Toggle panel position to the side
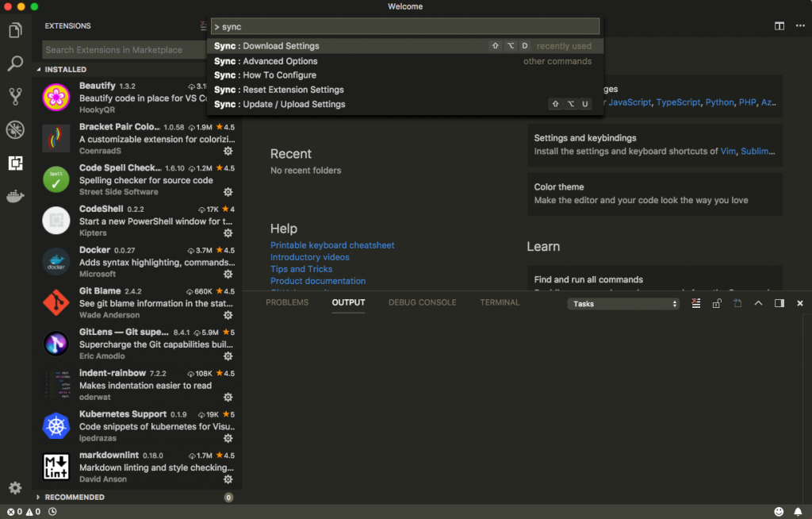This screenshot has height=519, width=812. (779, 303)
